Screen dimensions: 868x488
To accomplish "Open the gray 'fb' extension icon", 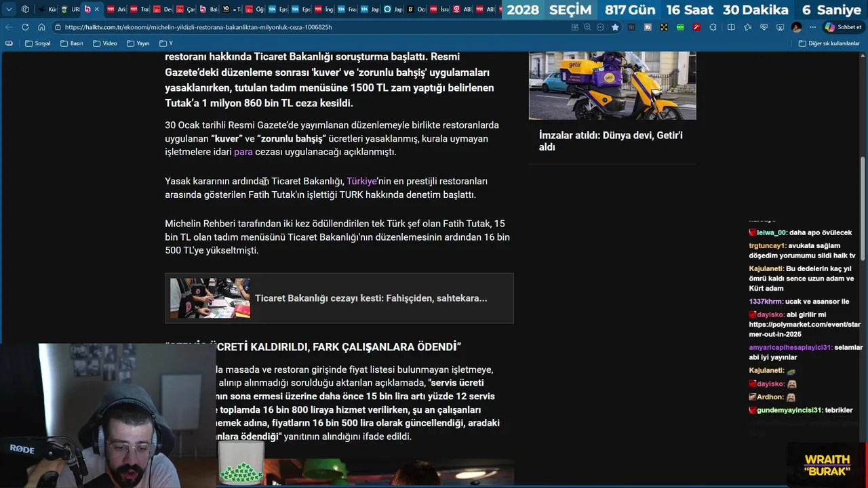I will 648,27.
